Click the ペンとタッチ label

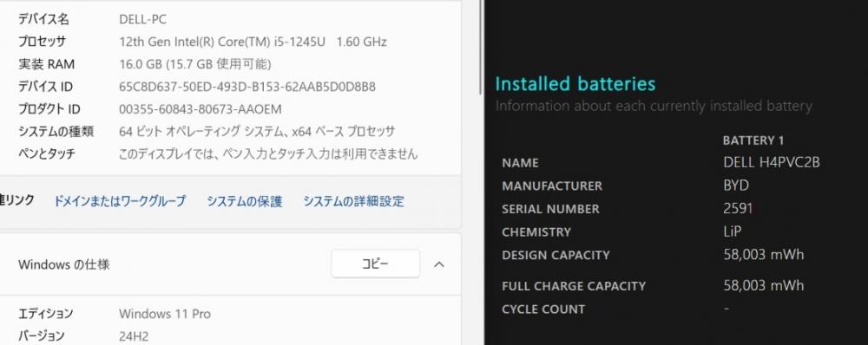47,153
